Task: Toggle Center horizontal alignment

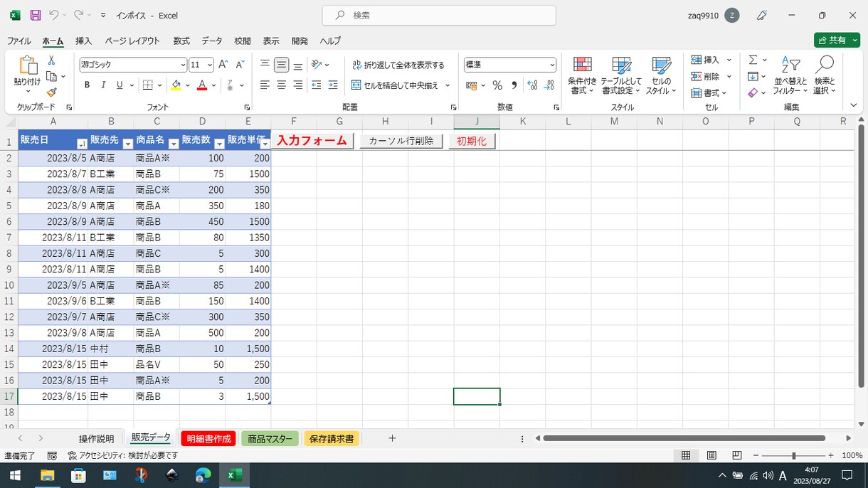Action: tap(282, 85)
